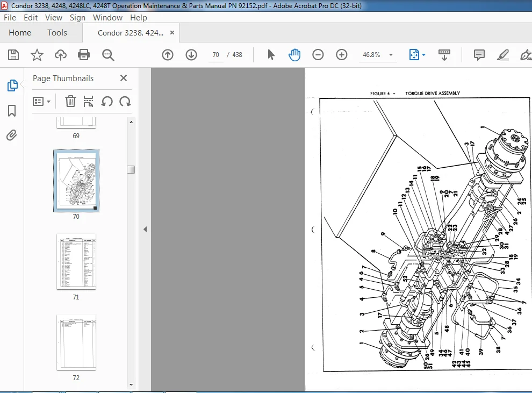Switch to the Home tab

coord(20,33)
